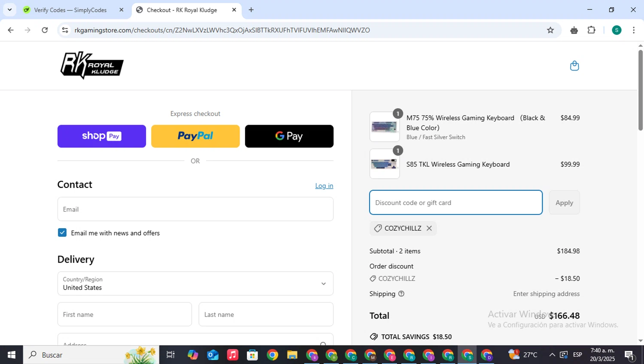Image resolution: width=644 pixels, height=364 pixels.
Task: Click the page vertical scrollbar thumb
Action: [640, 90]
